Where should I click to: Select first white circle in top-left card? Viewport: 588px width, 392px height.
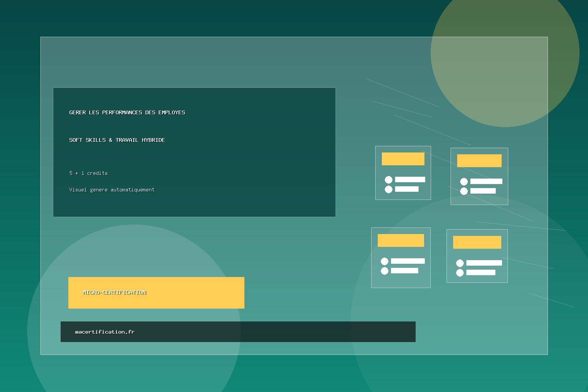coord(388,180)
